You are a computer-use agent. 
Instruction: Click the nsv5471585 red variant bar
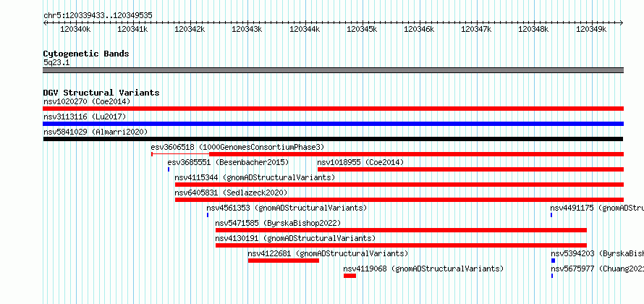(401, 230)
